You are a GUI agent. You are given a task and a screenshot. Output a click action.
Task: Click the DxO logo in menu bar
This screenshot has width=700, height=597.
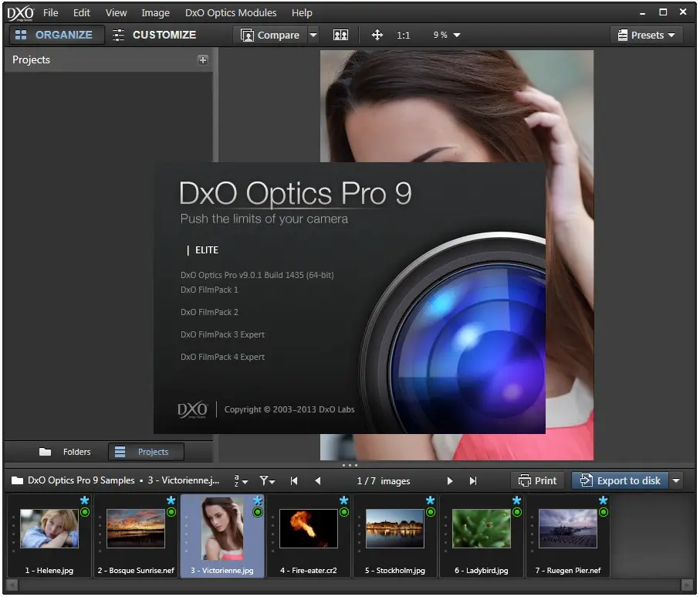(x=20, y=13)
